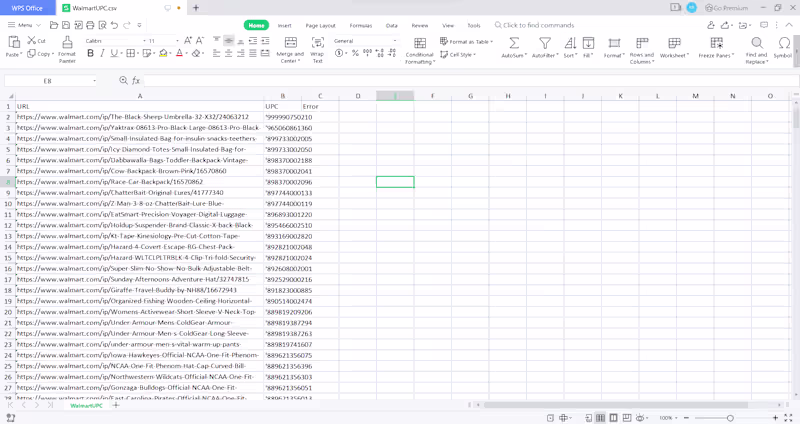Decrease font size with smaller A

(x=199, y=40)
